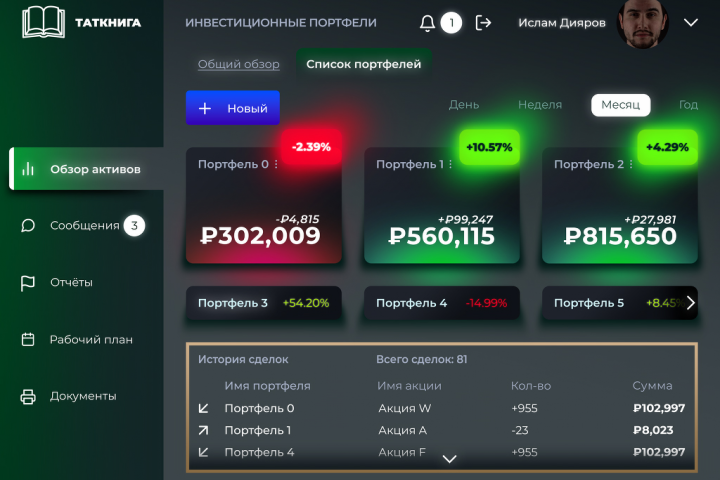720x480 pixels.
Task: Open Портфель 2 card value ₽815,650
Action: 620,236
